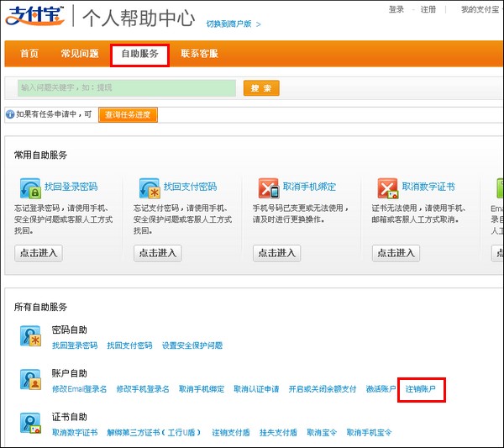This screenshot has height=448, width=504.
Task: Click the 账户自助 user icon
Action: pyautogui.click(x=30, y=380)
